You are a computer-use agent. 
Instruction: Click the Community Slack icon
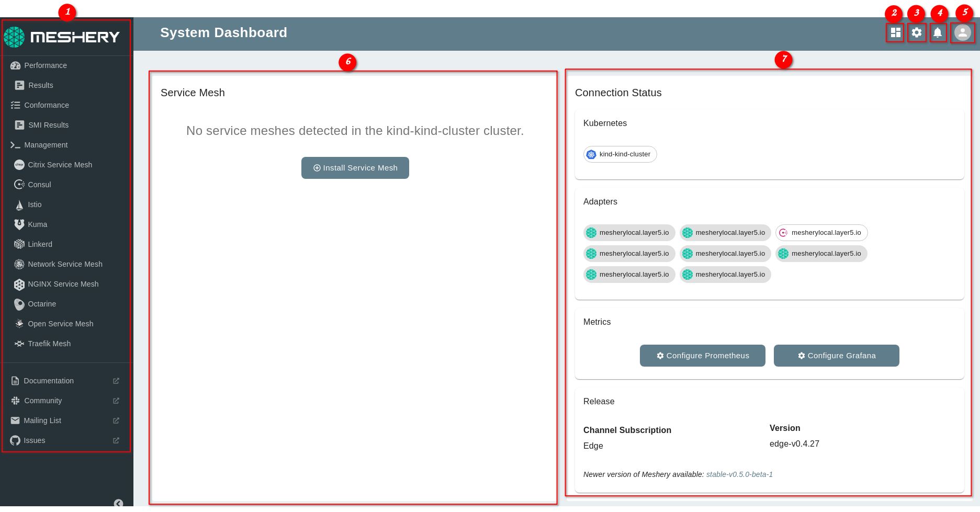click(x=15, y=401)
